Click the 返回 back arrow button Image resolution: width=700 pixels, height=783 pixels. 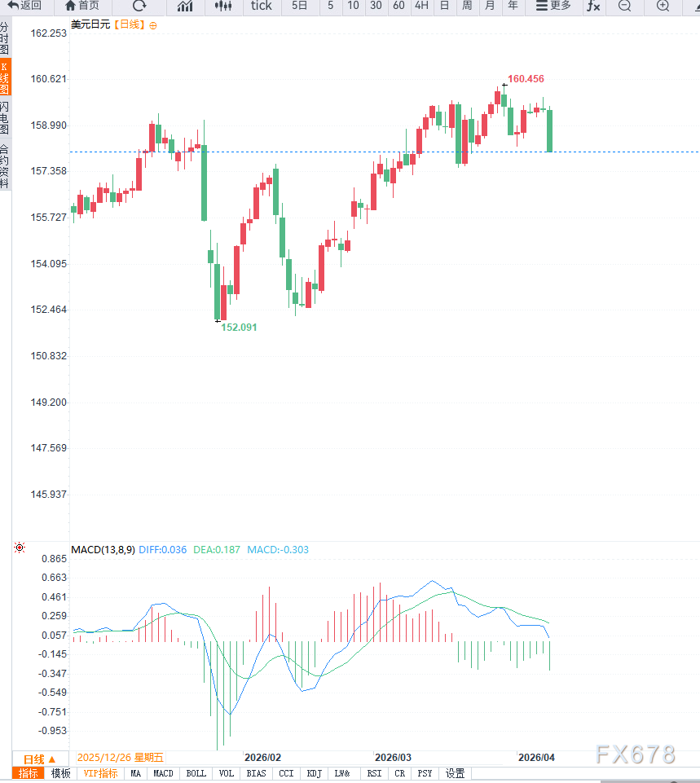[24, 6]
